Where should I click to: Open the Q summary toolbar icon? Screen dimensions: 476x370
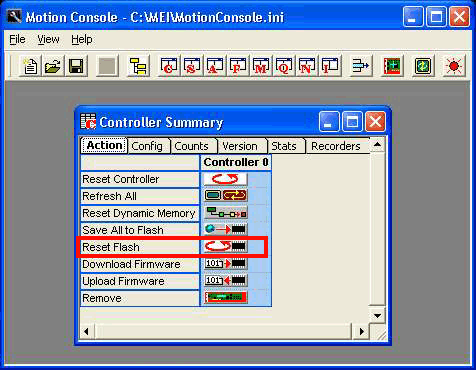click(284, 65)
